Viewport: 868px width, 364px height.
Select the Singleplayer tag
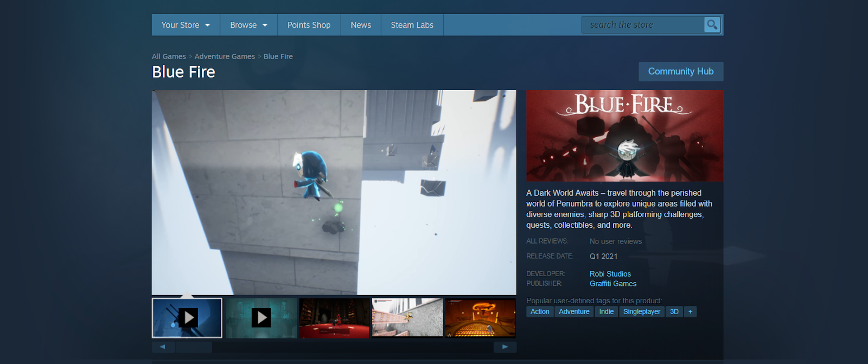coord(642,311)
